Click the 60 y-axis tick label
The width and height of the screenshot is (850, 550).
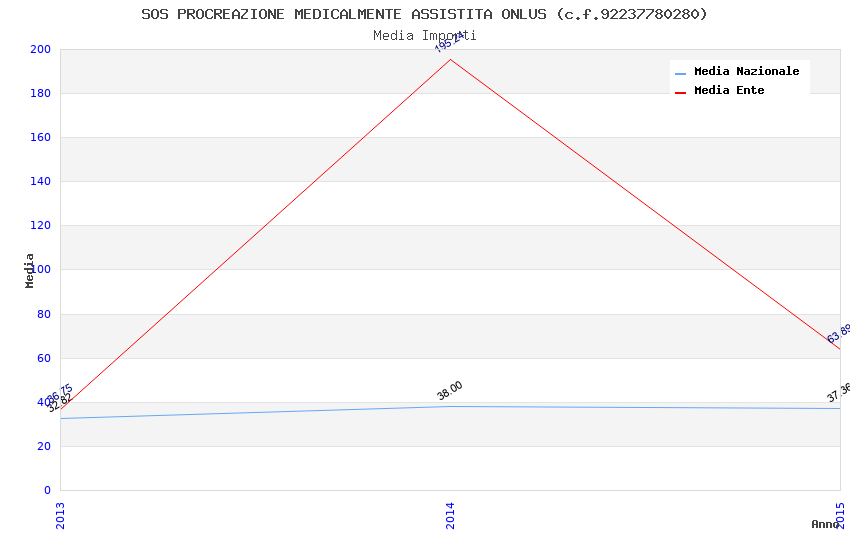click(x=44, y=358)
